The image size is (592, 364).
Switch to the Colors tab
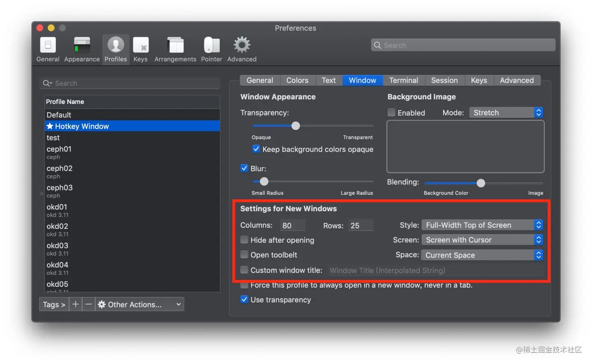click(x=297, y=81)
